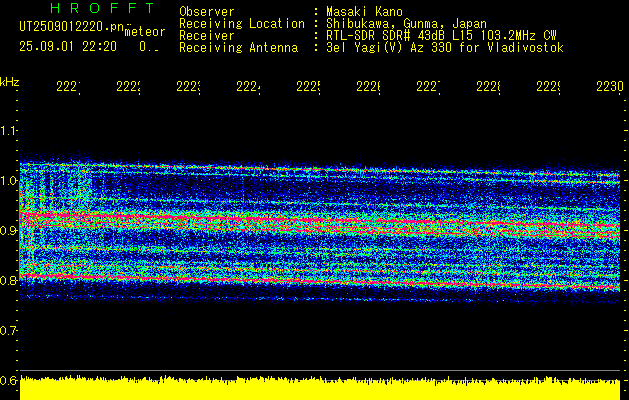
Task: Click the 1.1 kHz frequency axis label
Action: coord(8,130)
